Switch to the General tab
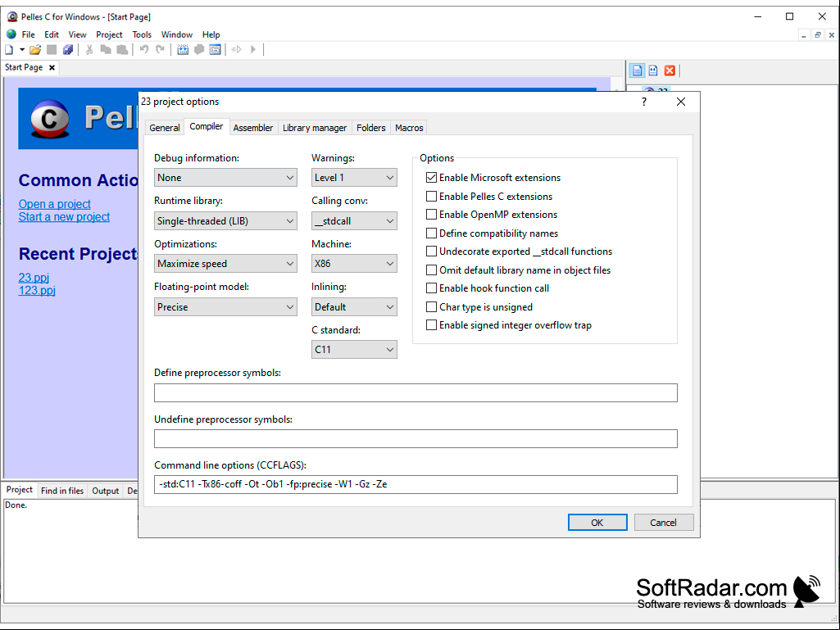840x630 pixels. 165,128
